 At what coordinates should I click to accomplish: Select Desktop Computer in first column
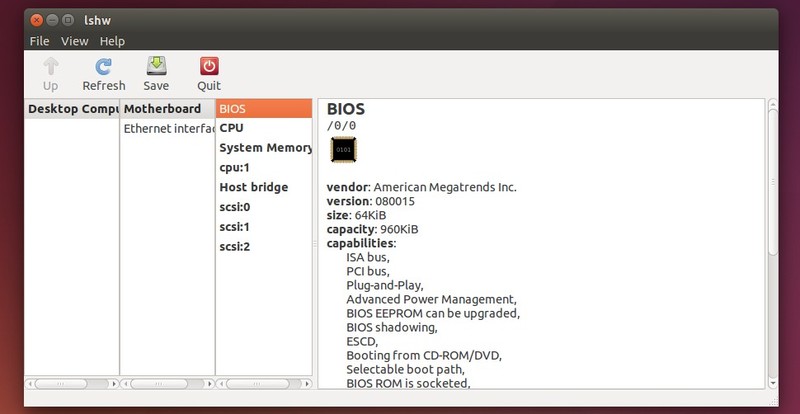pos(71,108)
